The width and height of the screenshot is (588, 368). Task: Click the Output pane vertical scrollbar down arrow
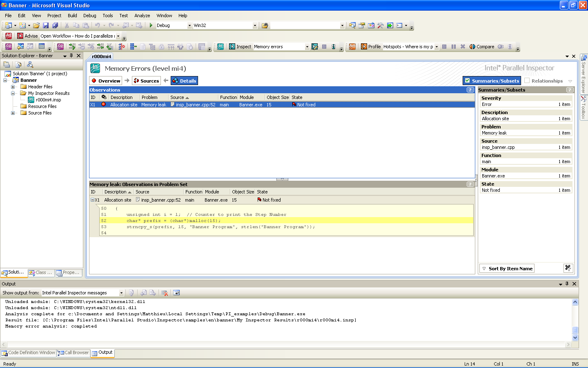(x=575, y=338)
